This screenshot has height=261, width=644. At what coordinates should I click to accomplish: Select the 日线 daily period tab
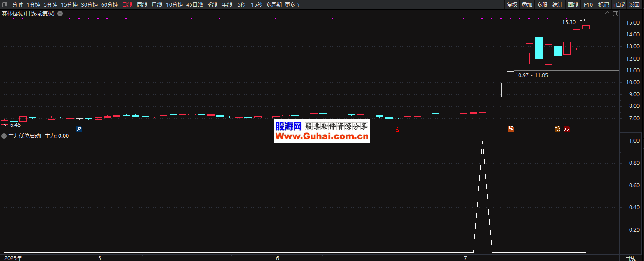127,4
